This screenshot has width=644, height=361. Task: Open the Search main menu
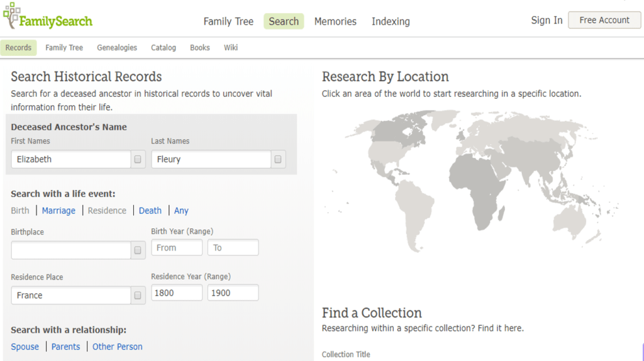pyautogui.click(x=284, y=21)
